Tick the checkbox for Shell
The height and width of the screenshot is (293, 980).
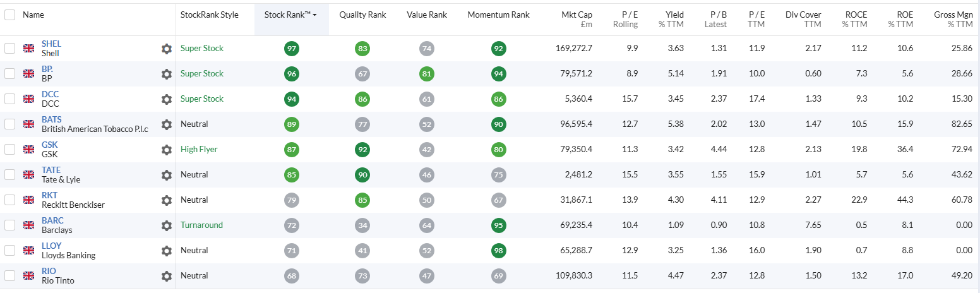coord(9,49)
